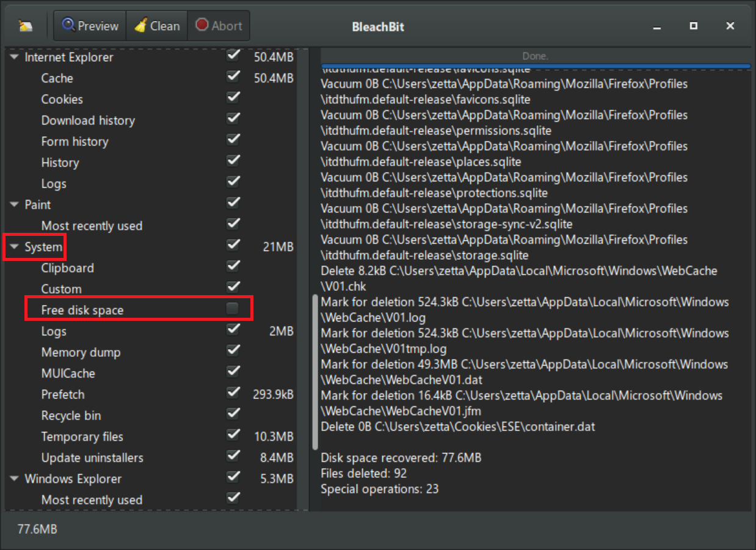Select the Prefetch item
756x550 pixels.
[x=63, y=395]
